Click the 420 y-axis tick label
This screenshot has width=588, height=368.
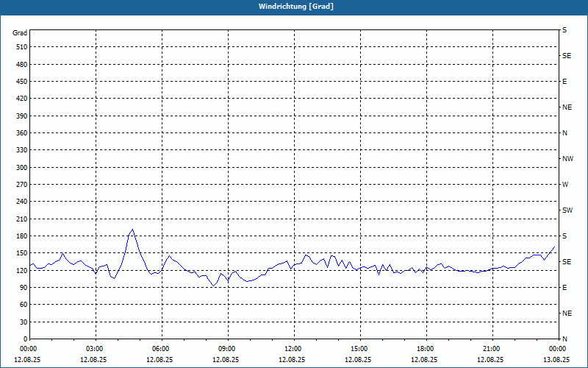point(22,99)
